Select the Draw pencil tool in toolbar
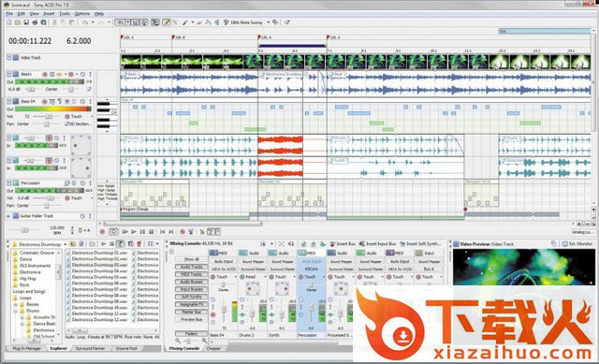This screenshot has width=599, height=364. coord(167,22)
